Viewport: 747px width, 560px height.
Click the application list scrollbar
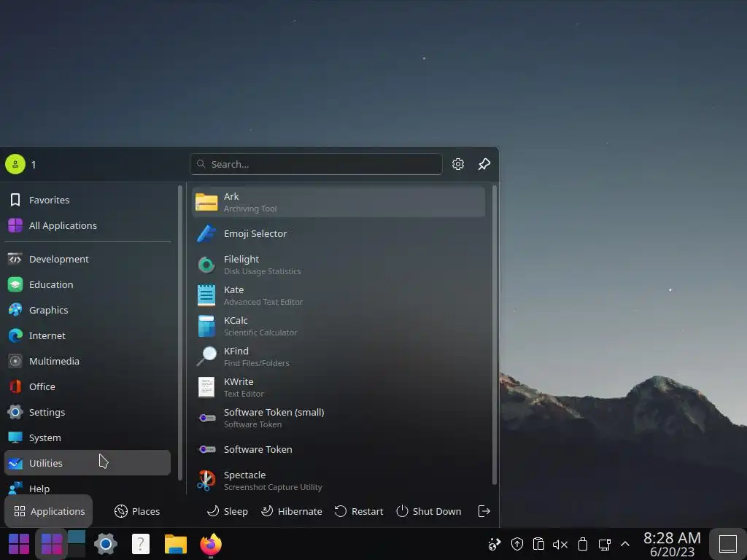pyautogui.click(x=494, y=335)
